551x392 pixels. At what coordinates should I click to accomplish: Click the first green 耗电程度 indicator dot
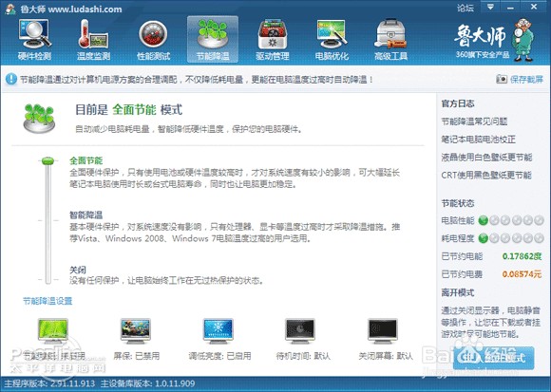[x=484, y=238]
